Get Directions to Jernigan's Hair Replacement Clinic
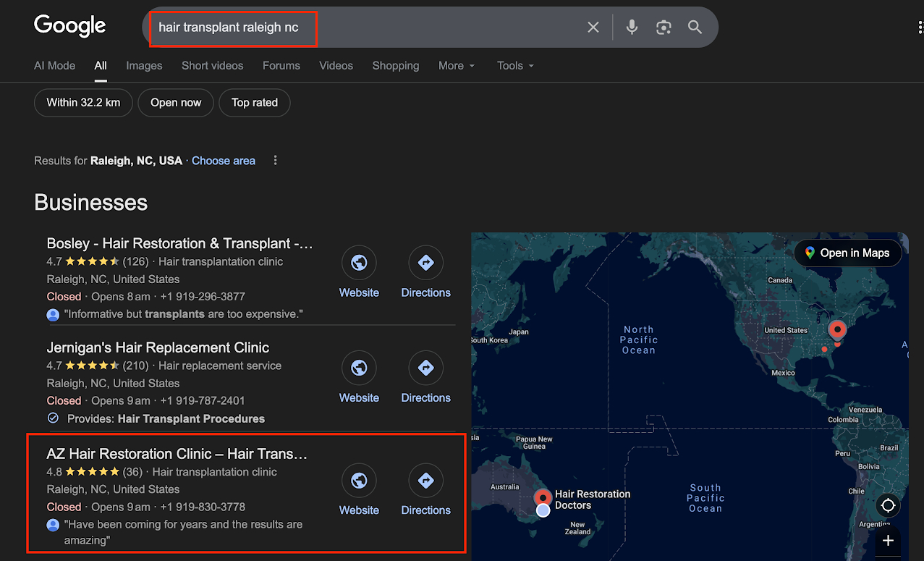The height and width of the screenshot is (561, 924). (x=425, y=368)
